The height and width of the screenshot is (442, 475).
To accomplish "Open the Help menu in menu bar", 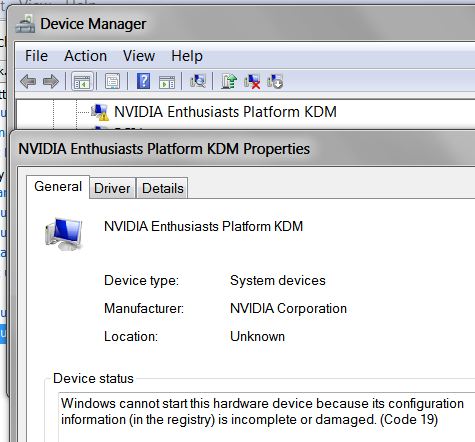I will (x=187, y=56).
